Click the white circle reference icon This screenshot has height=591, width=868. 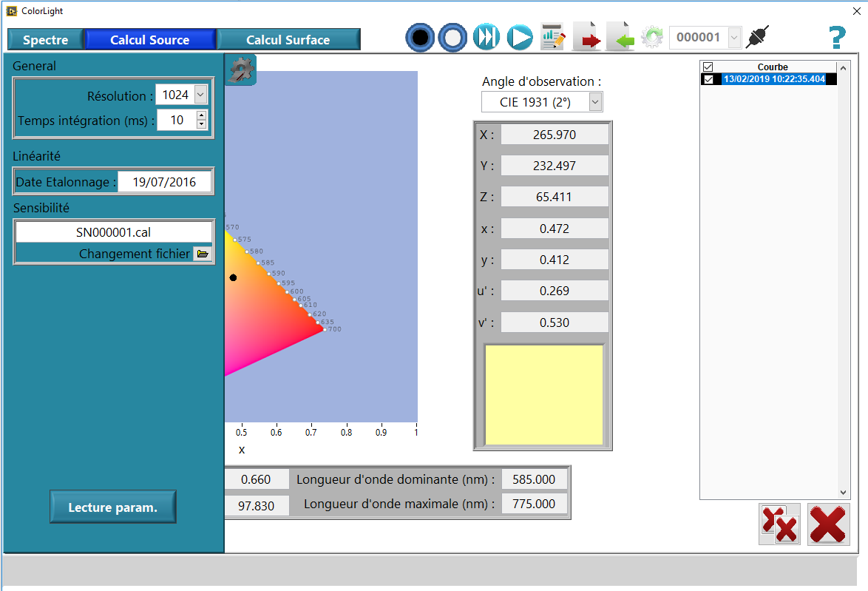[452, 38]
